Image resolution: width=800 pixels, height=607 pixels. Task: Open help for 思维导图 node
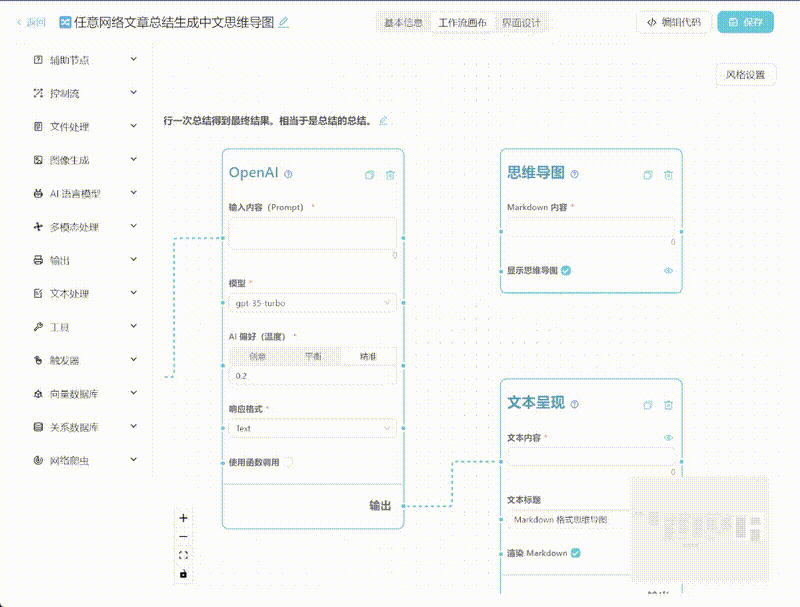click(x=574, y=174)
